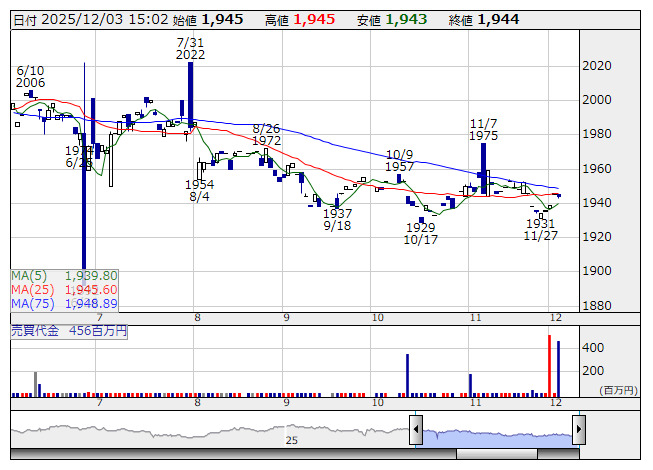Click the tall red volume bar
Screen dimensions: 653x470
(549, 365)
